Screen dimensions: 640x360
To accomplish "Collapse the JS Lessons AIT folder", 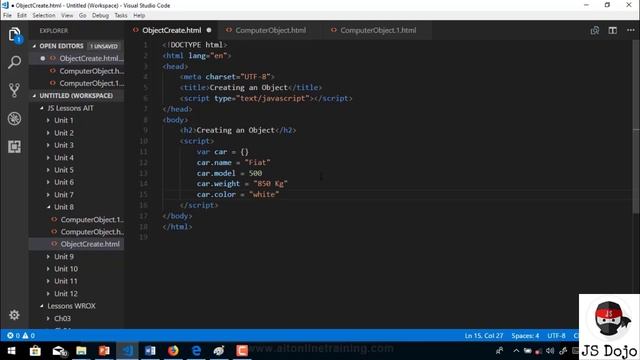I will click(42, 108).
